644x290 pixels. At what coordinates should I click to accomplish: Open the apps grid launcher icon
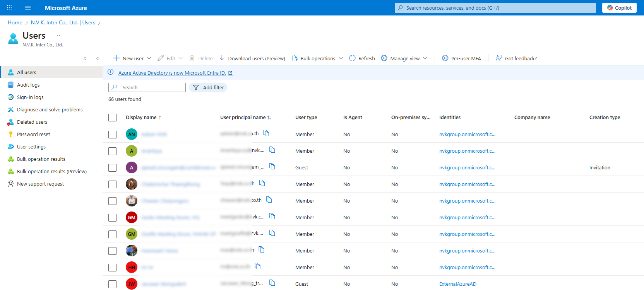[9, 8]
